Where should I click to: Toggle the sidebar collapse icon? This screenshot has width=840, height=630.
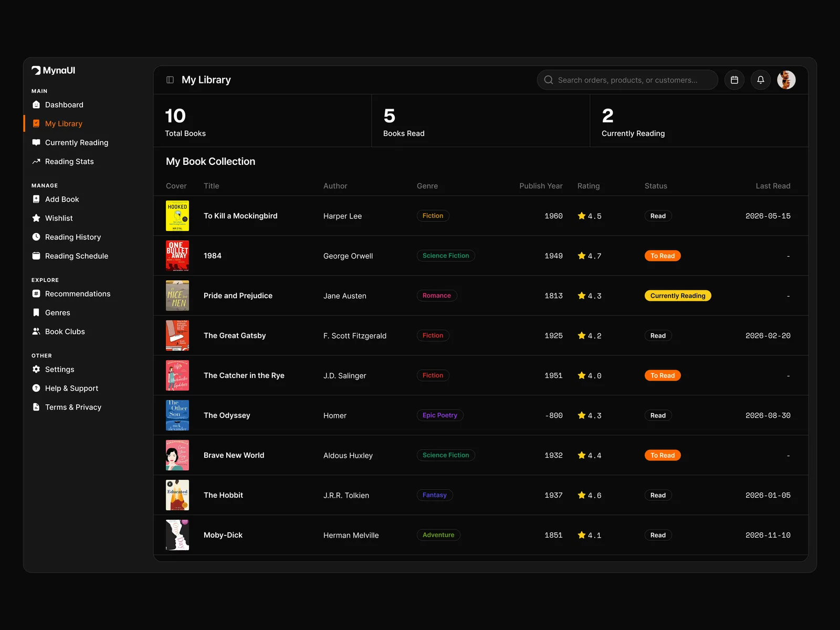tap(170, 80)
